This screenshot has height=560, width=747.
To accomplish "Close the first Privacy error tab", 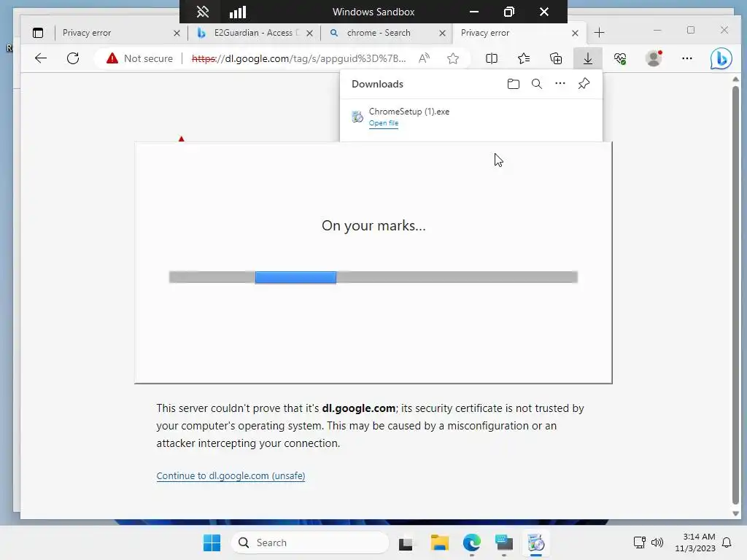I will click(x=177, y=33).
